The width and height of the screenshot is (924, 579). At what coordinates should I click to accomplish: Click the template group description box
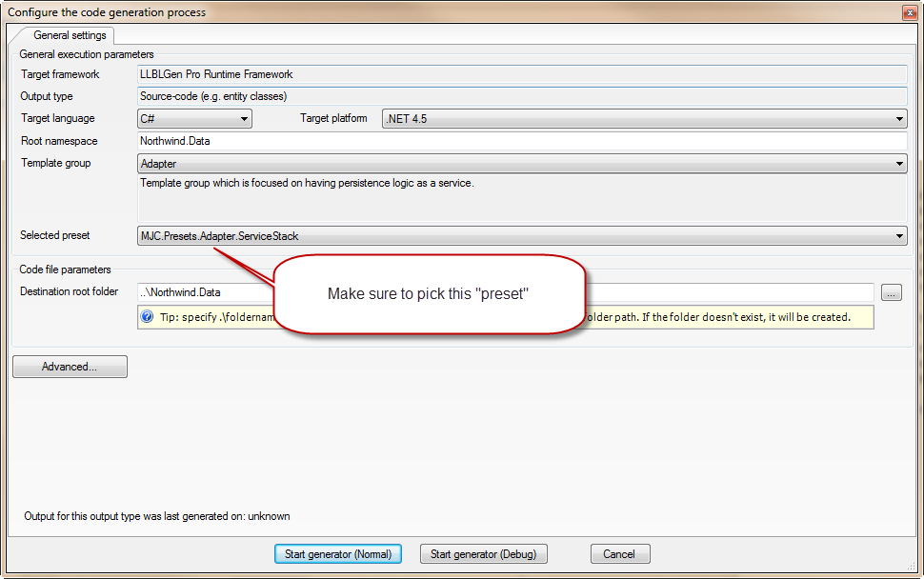[x=521, y=198]
